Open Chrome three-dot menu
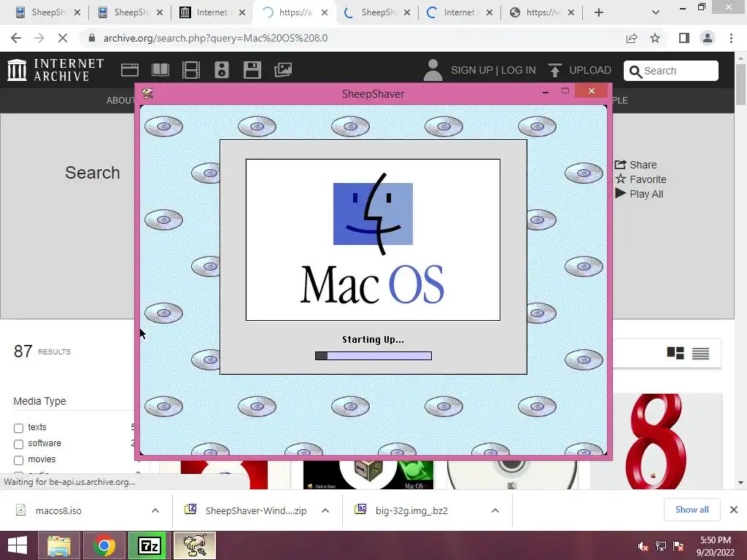The height and width of the screenshot is (560, 747). [x=731, y=38]
